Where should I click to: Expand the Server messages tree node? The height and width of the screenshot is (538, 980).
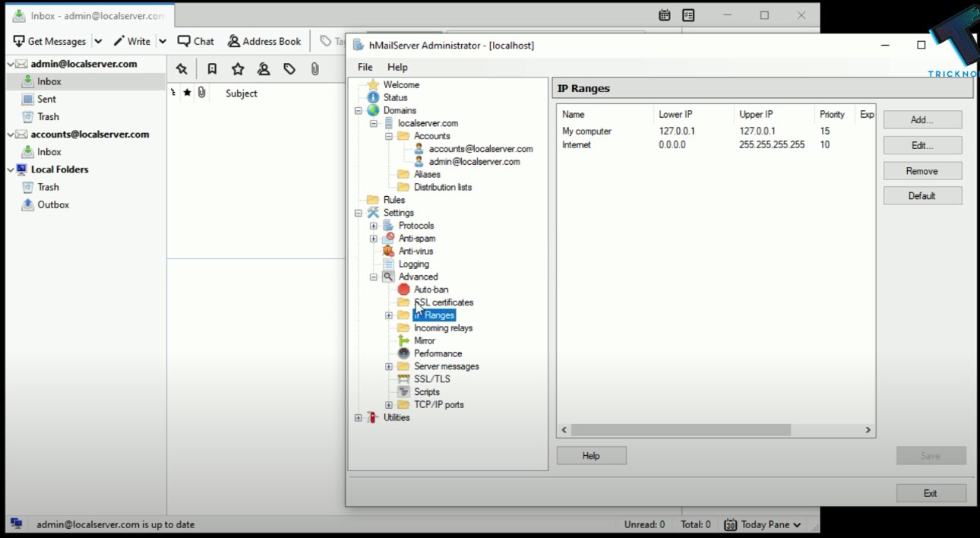tap(389, 366)
